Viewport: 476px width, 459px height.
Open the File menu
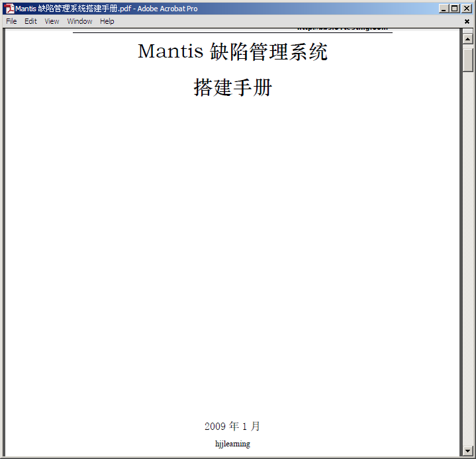point(11,21)
